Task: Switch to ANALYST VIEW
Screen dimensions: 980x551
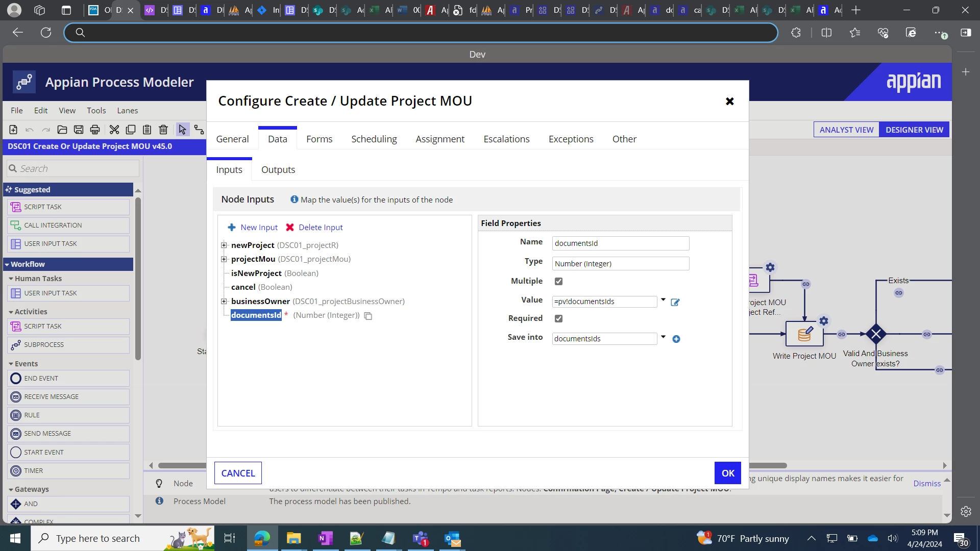Action: click(x=846, y=130)
